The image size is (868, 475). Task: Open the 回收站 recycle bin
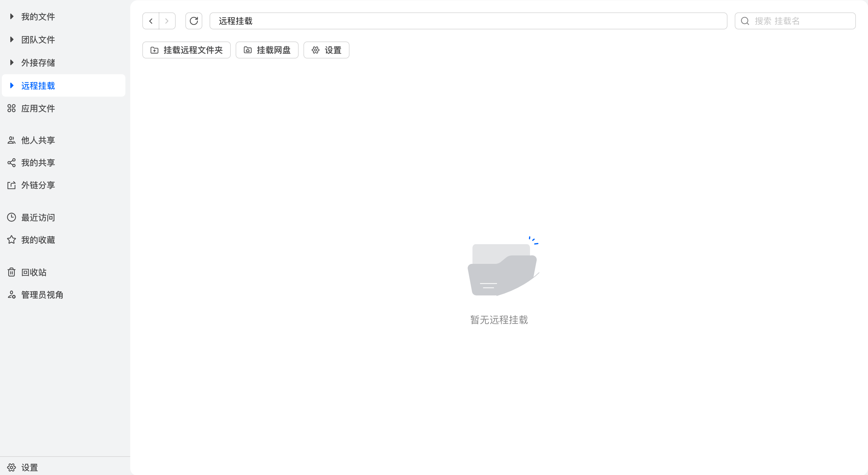coord(33,272)
